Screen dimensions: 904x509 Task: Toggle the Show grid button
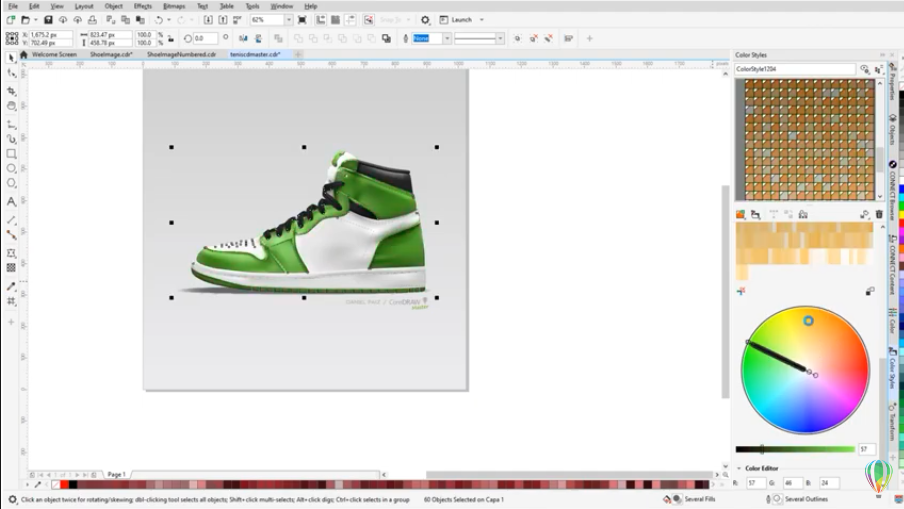point(335,20)
